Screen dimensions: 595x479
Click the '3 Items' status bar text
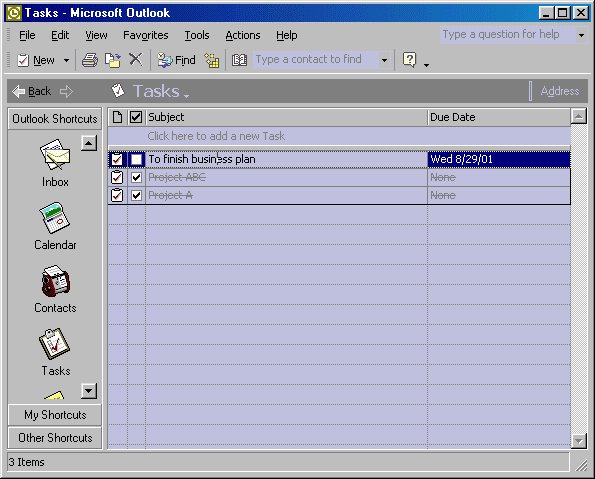click(26, 462)
